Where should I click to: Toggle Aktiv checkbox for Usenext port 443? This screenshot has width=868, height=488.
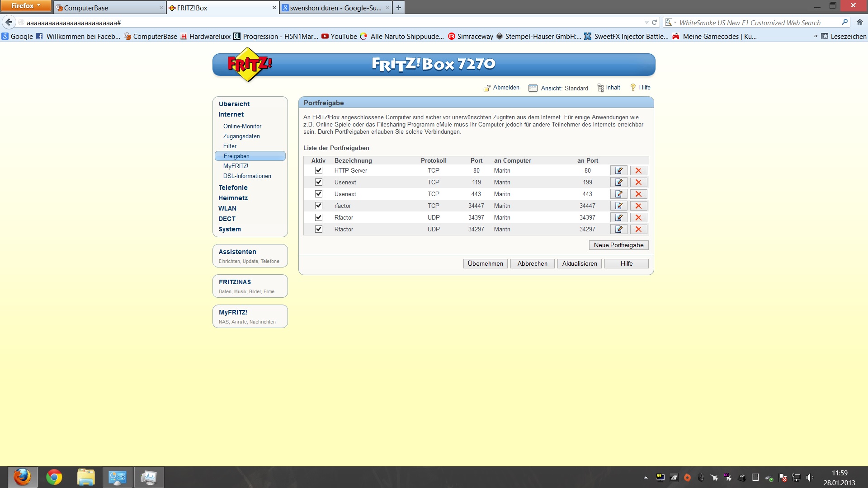tap(319, 194)
